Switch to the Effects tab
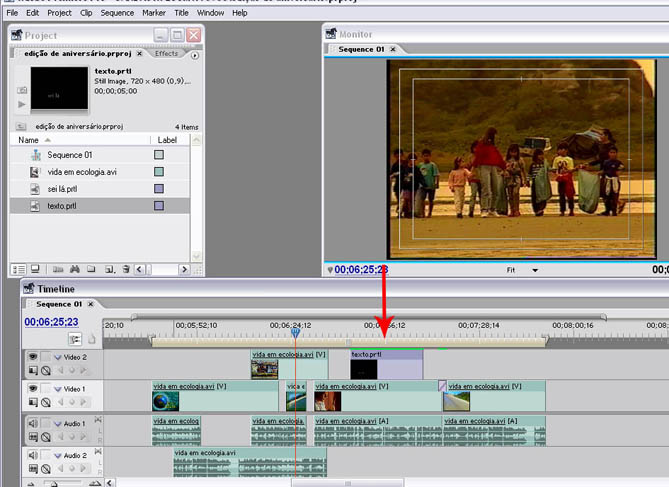This screenshot has width=669, height=487. (x=166, y=53)
